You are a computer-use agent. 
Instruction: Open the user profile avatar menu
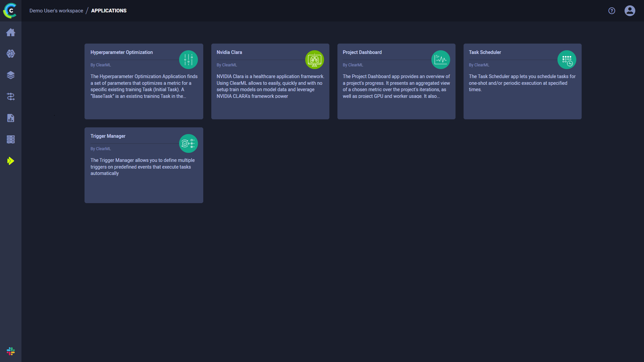(630, 11)
